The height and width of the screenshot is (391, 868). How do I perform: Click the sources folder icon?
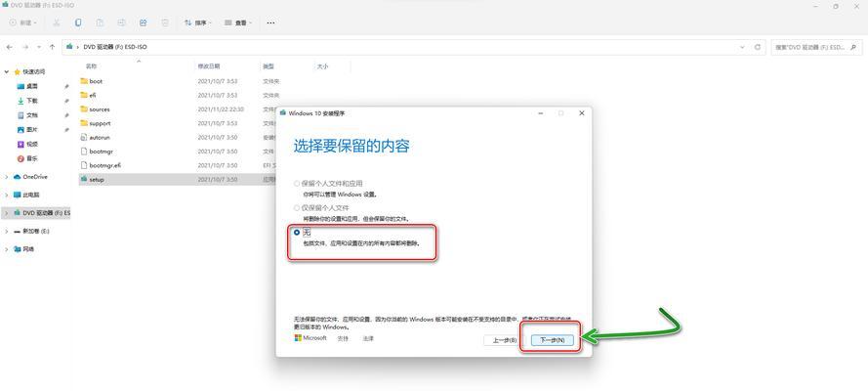tap(84, 109)
